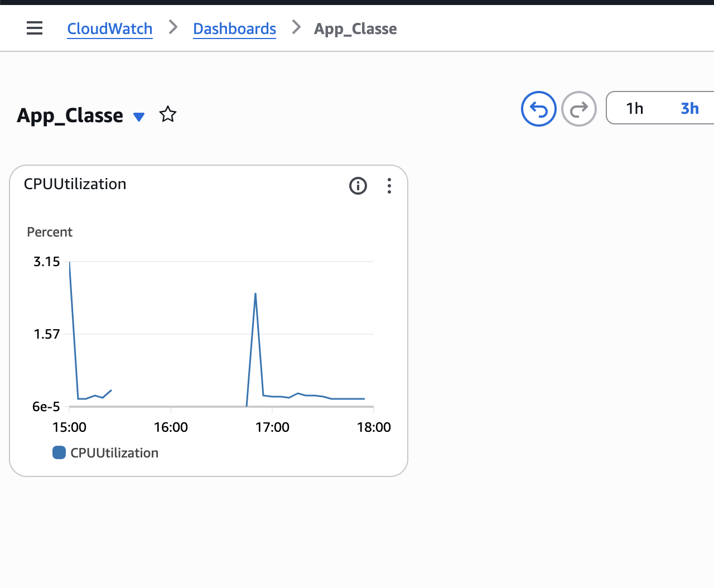Screen dimensions: 714x588
Task: Click the CPUUtilization legend color swatch
Action: pos(59,452)
